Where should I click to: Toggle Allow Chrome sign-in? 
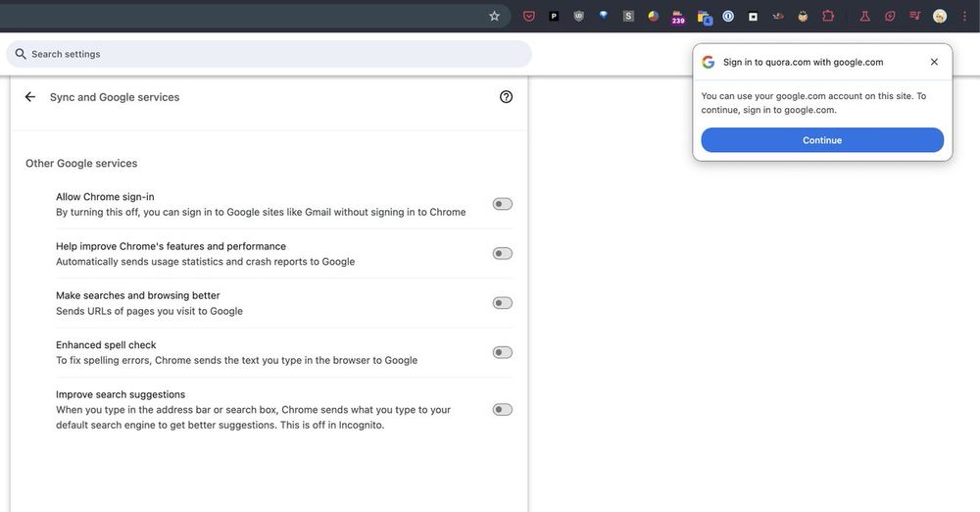pyautogui.click(x=503, y=204)
